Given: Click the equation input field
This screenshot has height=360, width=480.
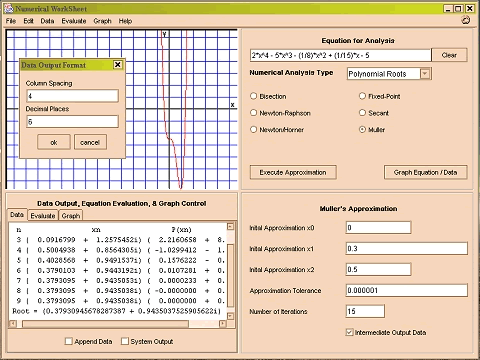Looking at the screenshot, I should (341, 55).
